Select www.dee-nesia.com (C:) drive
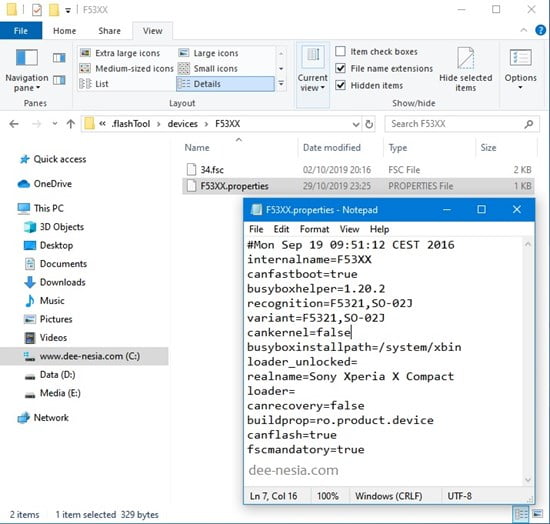This screenshot has width=550, height=524. 84,356
